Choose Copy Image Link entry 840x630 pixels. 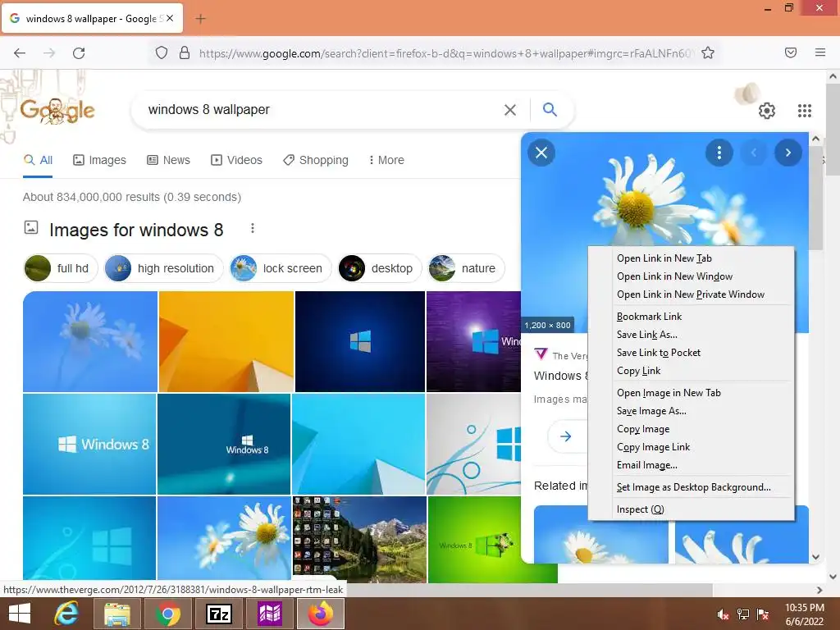(691, 447)
